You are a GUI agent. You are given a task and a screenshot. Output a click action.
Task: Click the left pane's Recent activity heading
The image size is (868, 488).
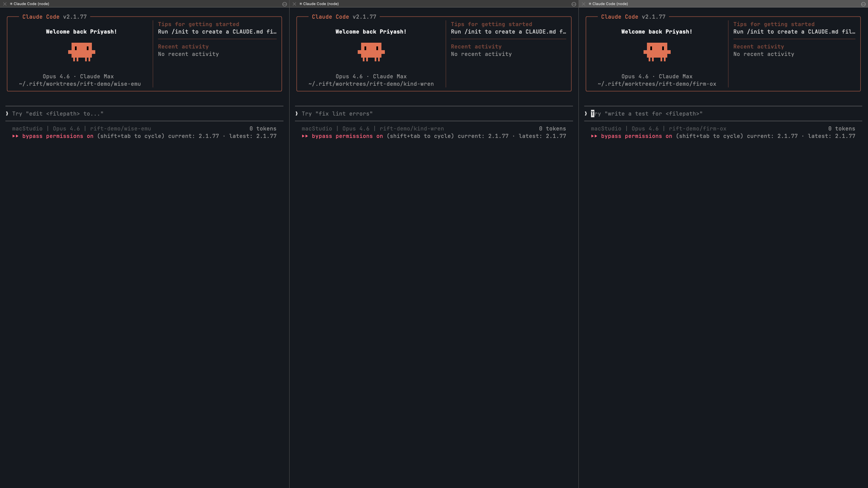183,47
